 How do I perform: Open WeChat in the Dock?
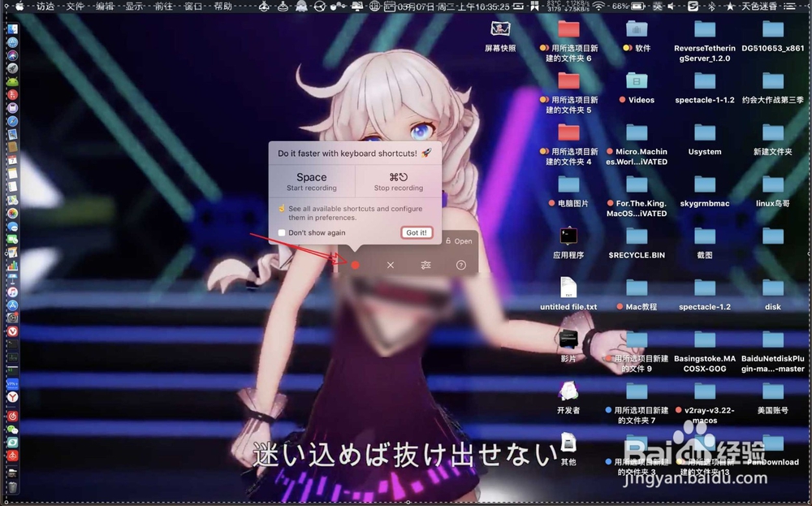(x=12, y=430)
